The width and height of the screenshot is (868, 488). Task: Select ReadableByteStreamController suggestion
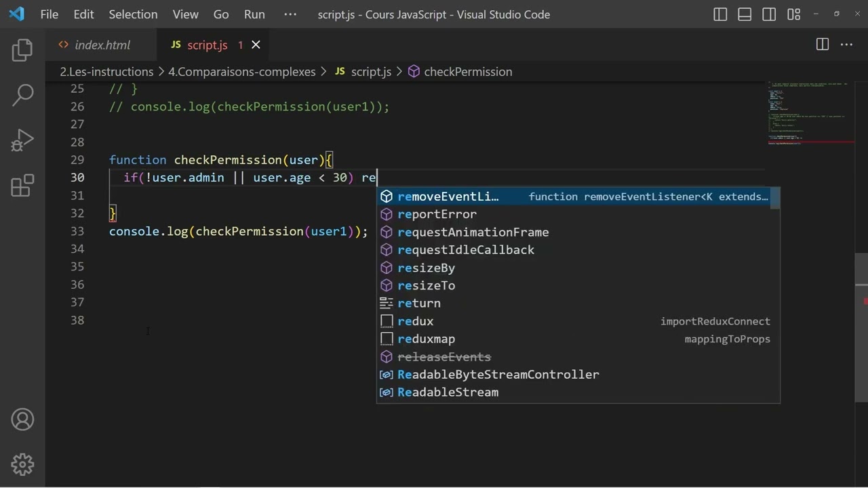point(574,374)
